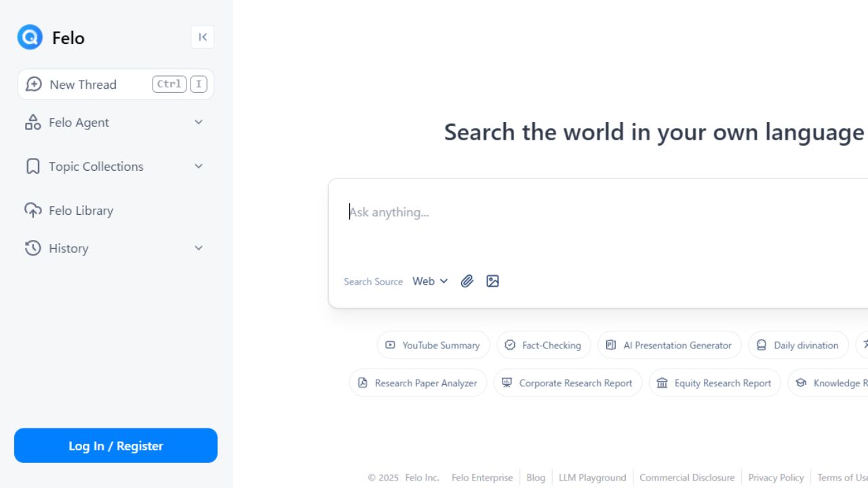The height and width of the screenshot is (488, 868).
Task: Click the Felo logo icon
Action: [30, 37]
